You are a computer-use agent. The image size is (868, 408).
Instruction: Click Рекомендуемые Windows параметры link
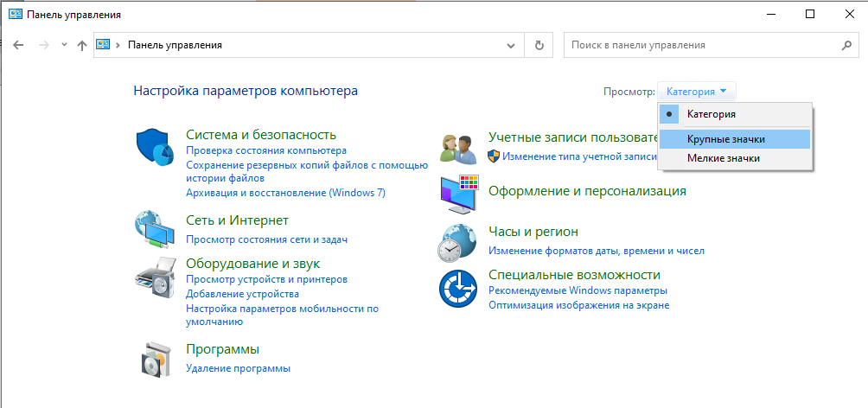(578, 290)
